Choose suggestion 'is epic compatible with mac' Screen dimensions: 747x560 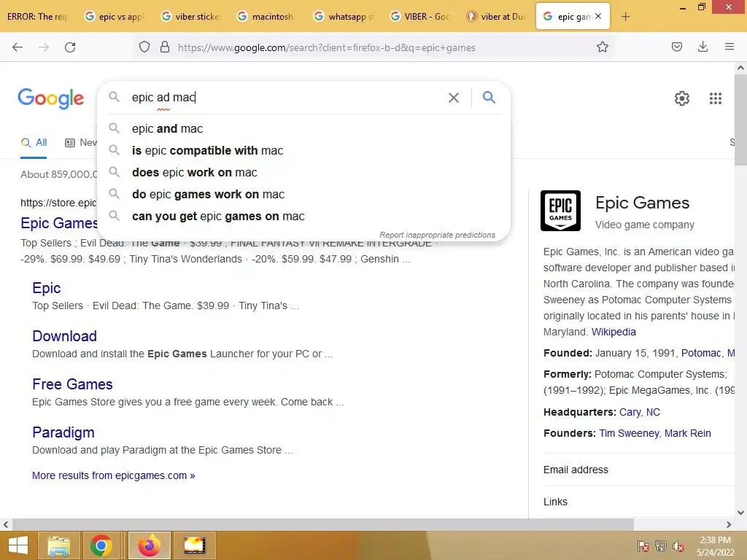304,150
